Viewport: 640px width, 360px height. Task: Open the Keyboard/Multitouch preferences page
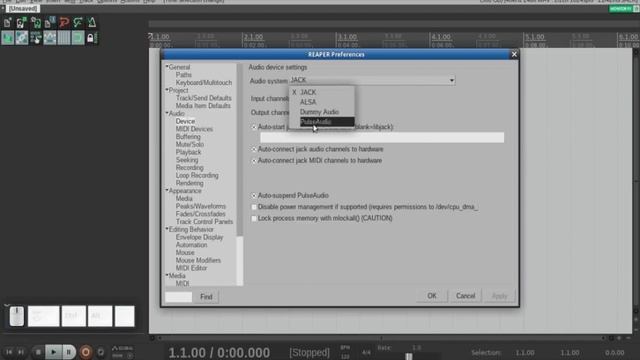(x=204, y=83)
